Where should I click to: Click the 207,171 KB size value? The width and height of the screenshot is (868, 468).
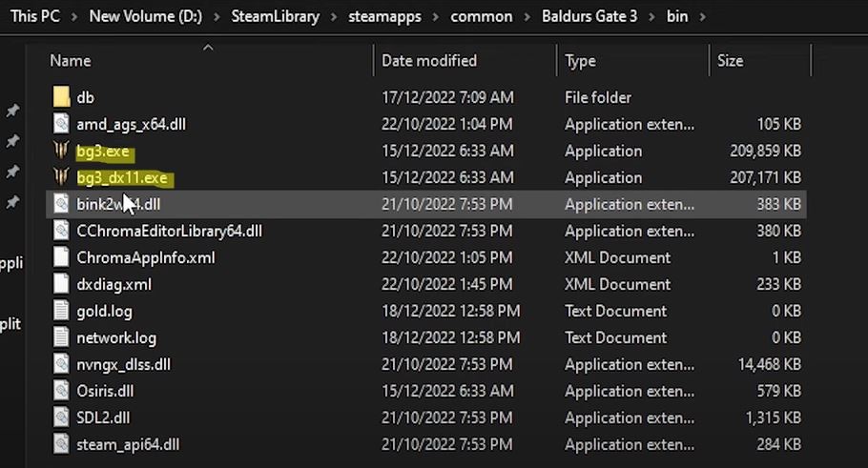tap(765, 177)
